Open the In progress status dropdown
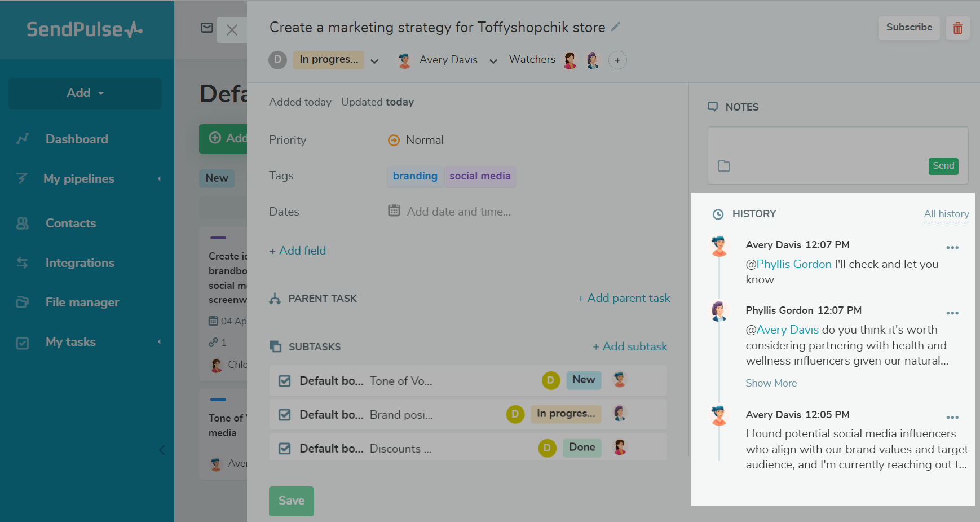Viewport: 980px width, 522px height. (x=374, y=61)
